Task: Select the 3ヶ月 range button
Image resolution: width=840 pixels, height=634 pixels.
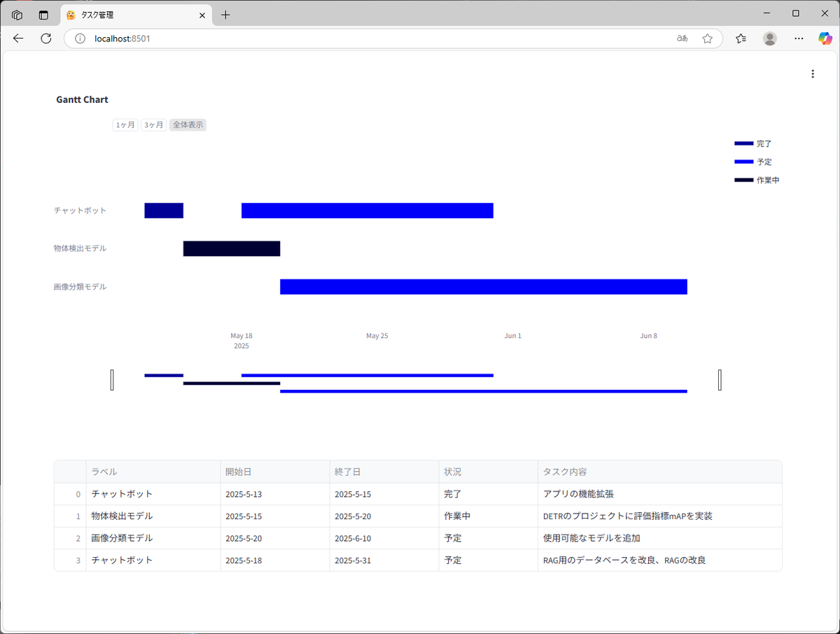Action: point(153,125)
